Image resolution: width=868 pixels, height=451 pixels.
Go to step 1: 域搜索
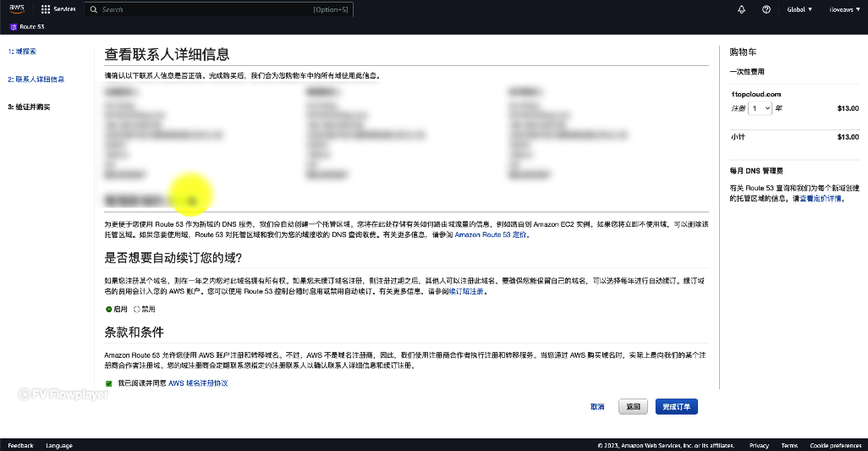(x=22, y=52)
